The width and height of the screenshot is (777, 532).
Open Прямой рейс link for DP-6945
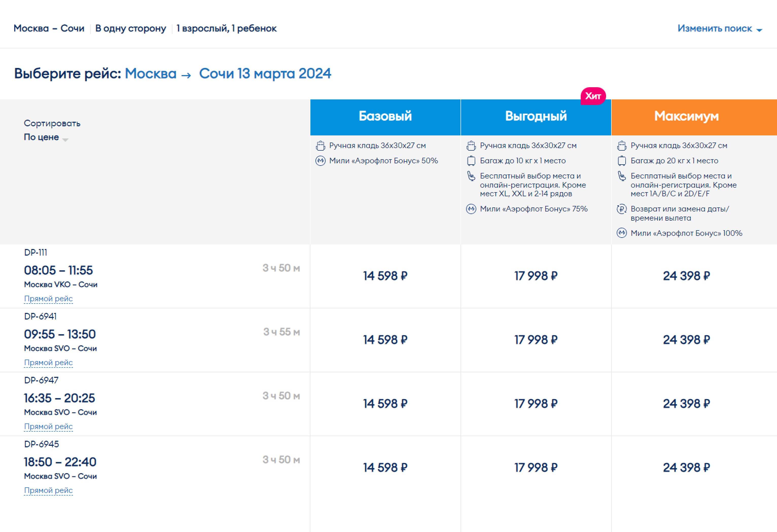pyautogui.click(x=48, y=490)
